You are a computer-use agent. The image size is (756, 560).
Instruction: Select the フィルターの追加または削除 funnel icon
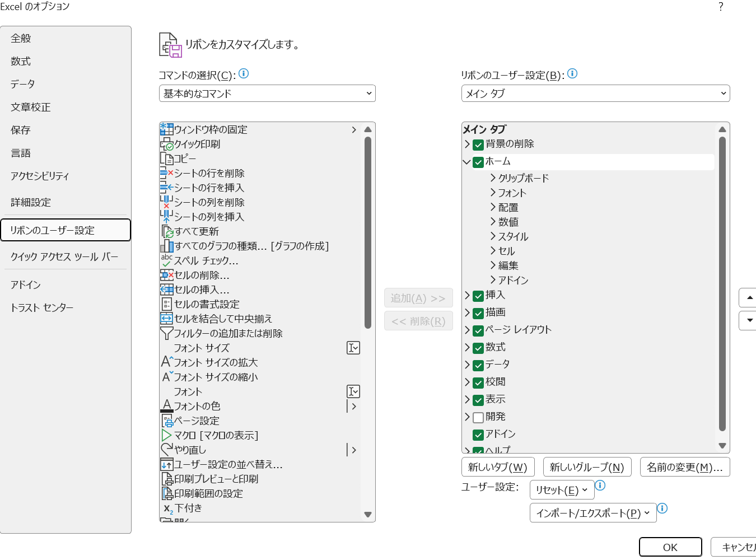click(x=166, y=333)
